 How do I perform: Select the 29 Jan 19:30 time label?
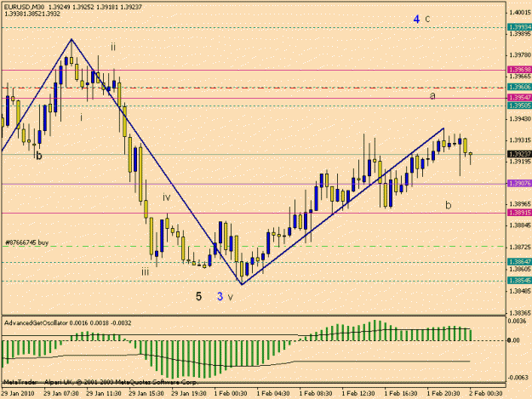(189, 394)
